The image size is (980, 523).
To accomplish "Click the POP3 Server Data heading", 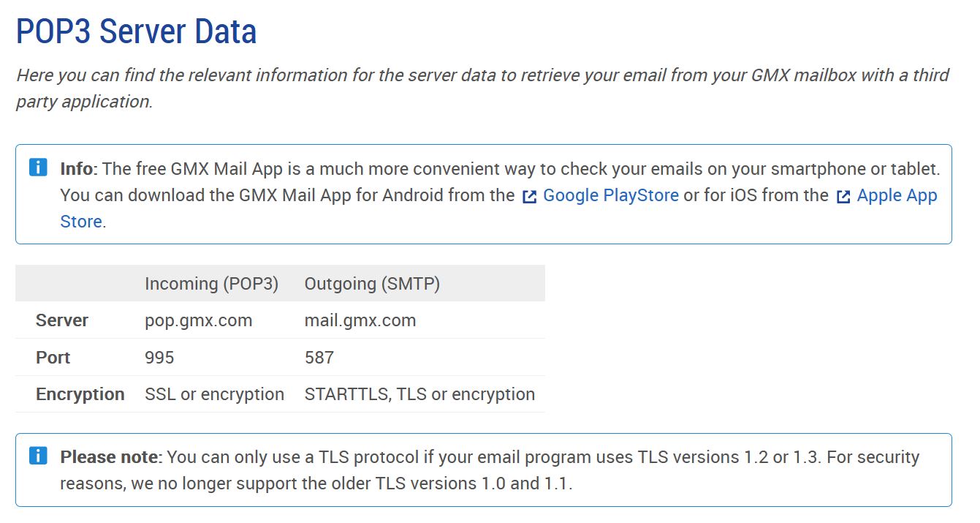I will pyautogui.click(x=137, y=32).
